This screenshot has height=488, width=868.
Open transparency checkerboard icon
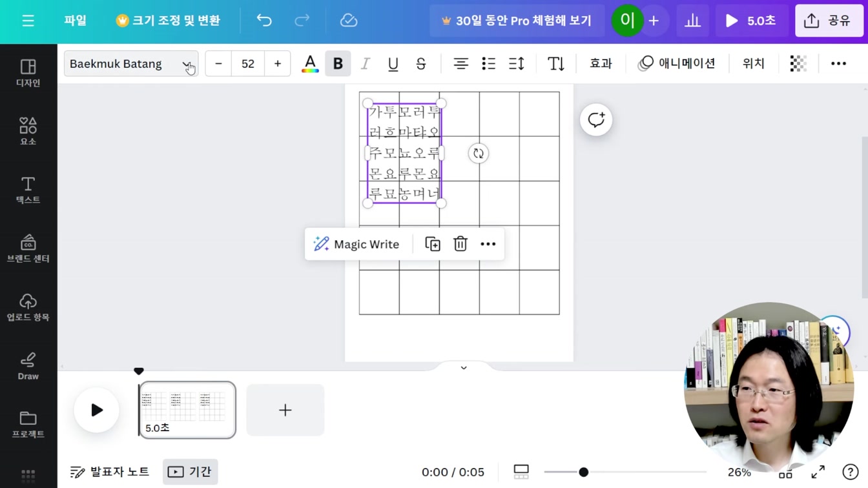point(798,63)
